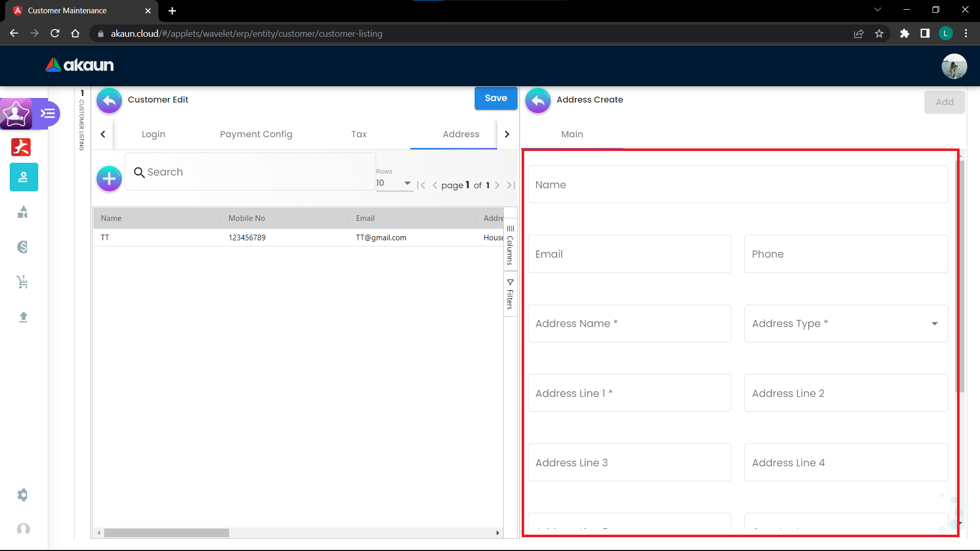Switch to the Tax tab

[358, 134]
